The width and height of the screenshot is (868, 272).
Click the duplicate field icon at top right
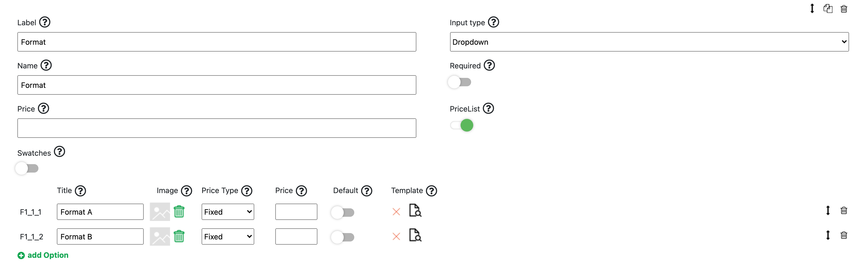tap(827, 9)
